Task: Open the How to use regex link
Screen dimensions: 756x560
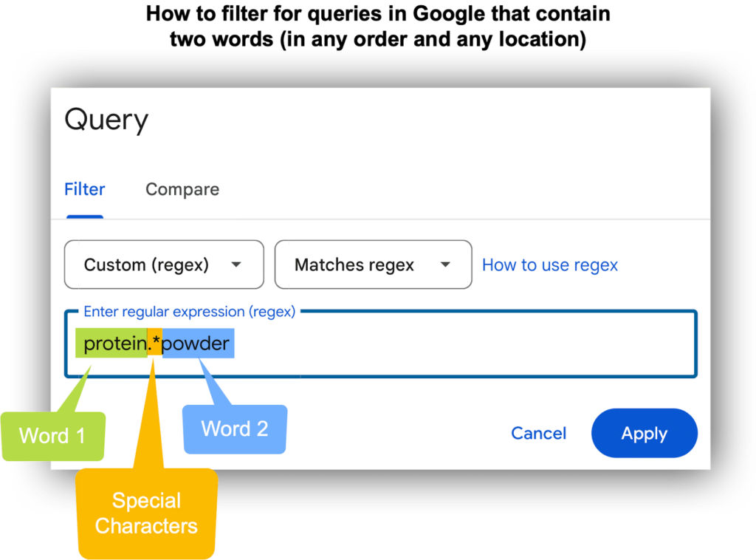Action: (550, 264)
